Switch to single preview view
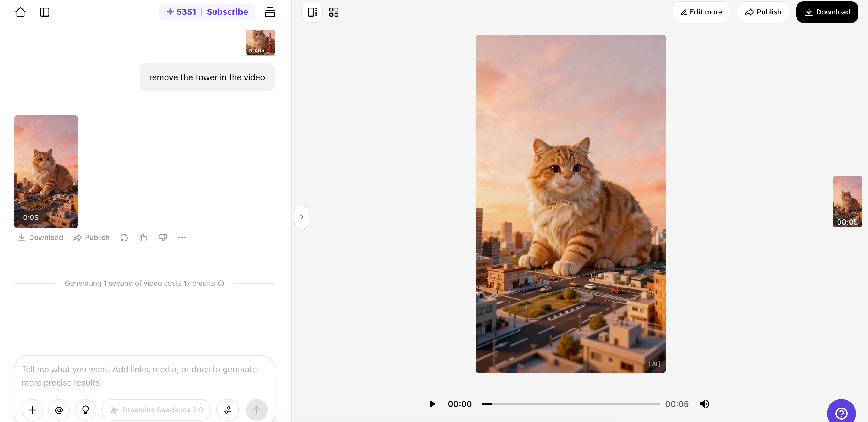The image size is (868, 422). click(312, 12)
